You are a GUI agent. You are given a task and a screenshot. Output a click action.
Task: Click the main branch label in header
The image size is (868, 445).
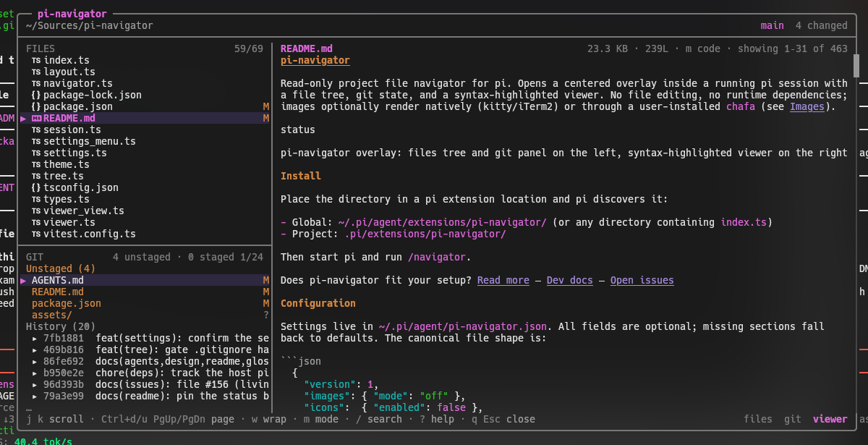pos(773,26)
